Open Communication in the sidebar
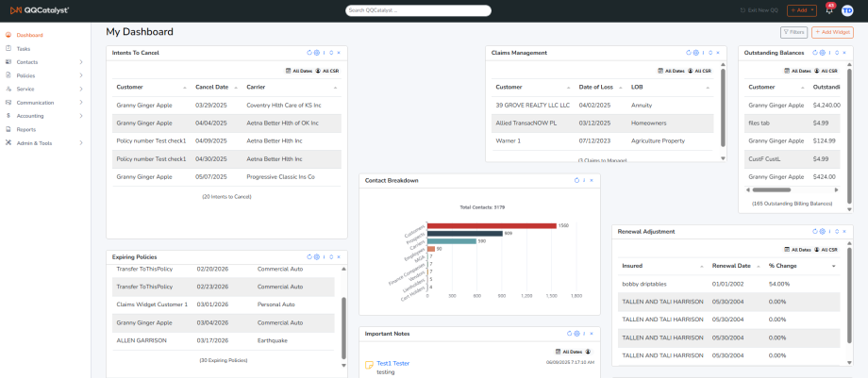868x378 pixels. (x=35, y=103)
